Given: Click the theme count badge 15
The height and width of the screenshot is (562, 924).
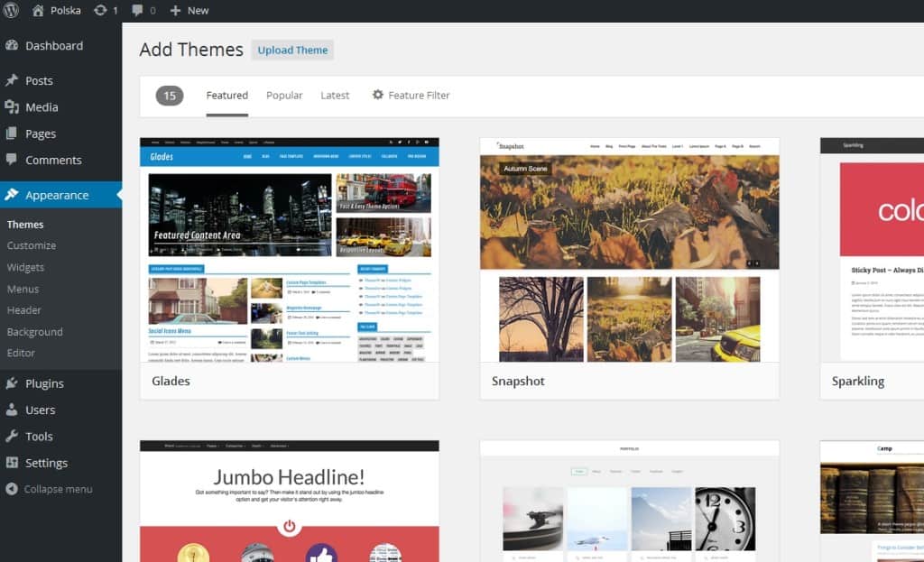Looking at the screenshot, I should [x=170, y=96].
